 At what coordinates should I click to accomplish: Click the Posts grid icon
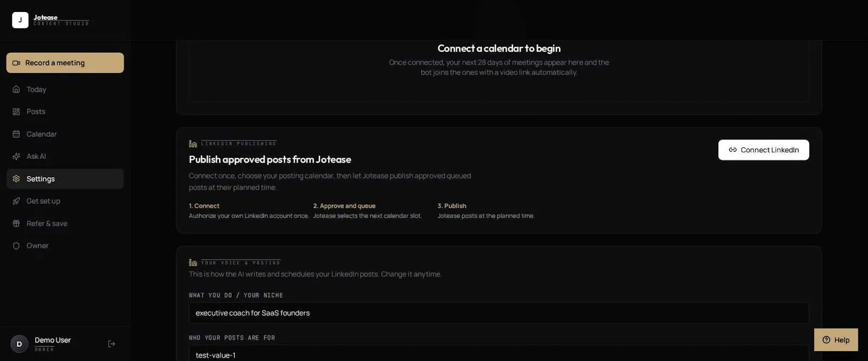[x=16, y=112]
